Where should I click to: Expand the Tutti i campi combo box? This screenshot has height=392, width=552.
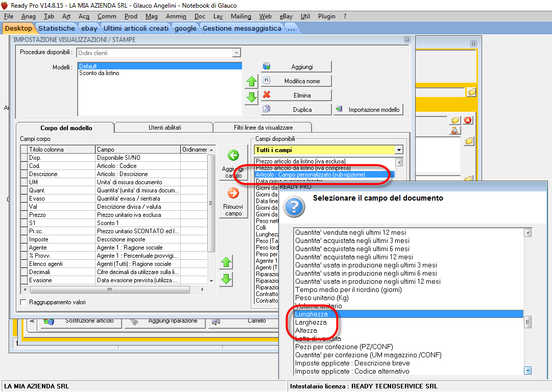[x=399, y=150]
